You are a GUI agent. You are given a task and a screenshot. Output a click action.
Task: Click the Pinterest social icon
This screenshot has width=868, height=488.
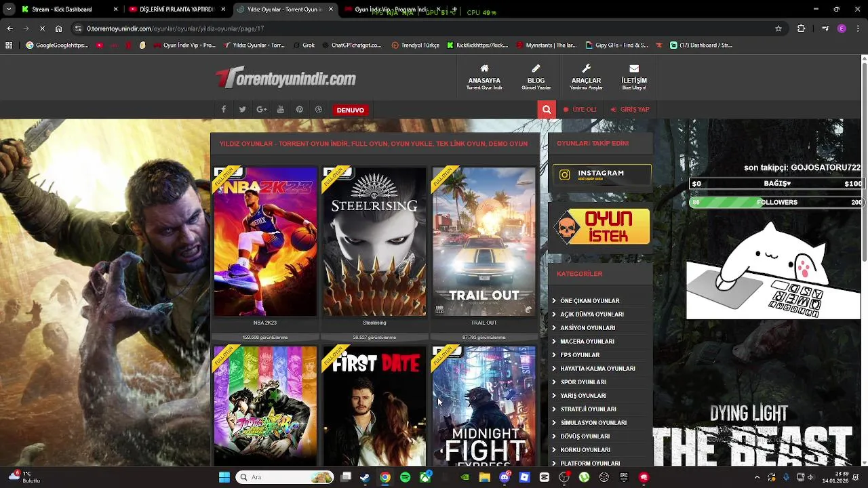[299, 109]
